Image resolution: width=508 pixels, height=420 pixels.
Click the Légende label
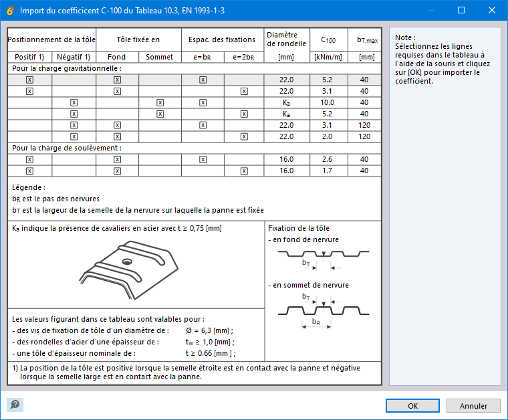tap(29, 187)
